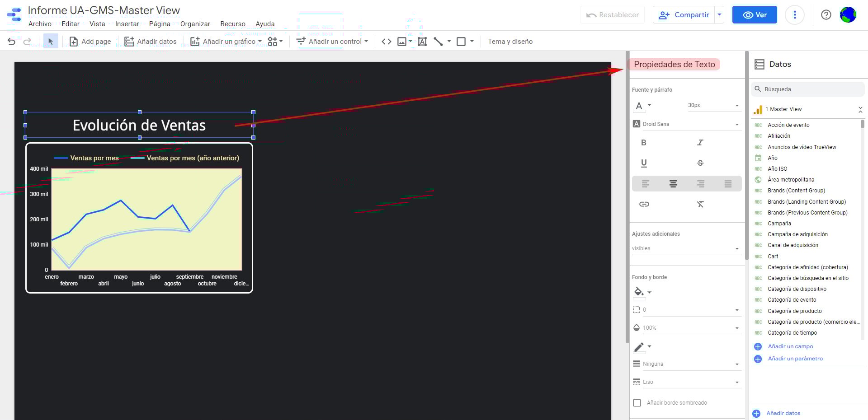Image resolution: width=868 pixels, height=420 pixels.
Task: Click the Búsqueda field search box
Action: click(807, 89)
